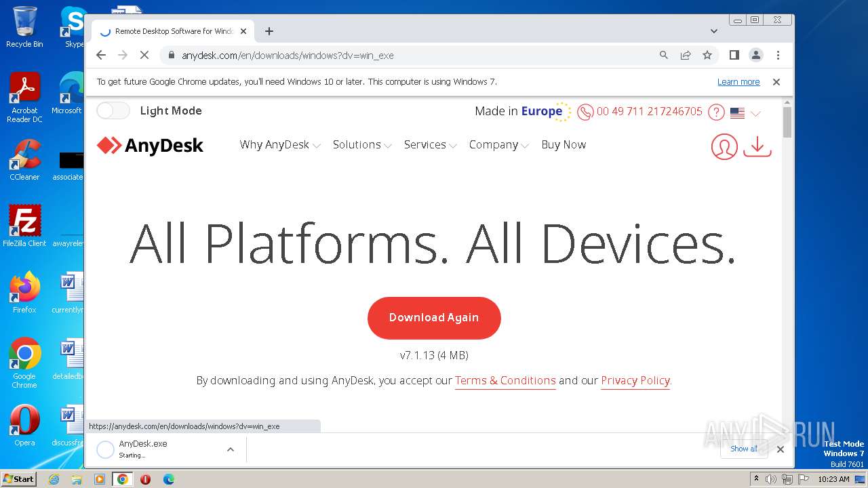
Task: Open Acrobat Reader DC desktop icon
Action: [24, 98]
